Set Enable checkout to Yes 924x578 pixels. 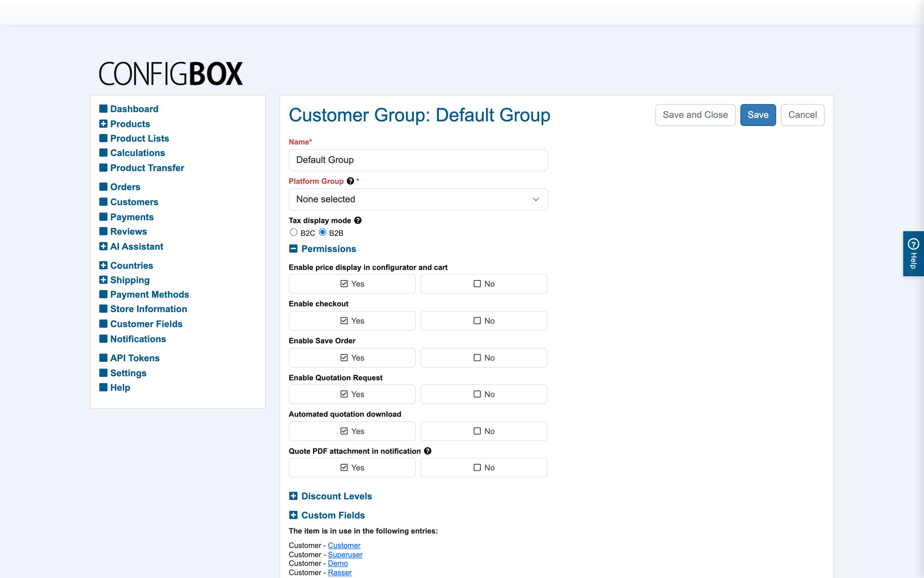click(352, 321)
